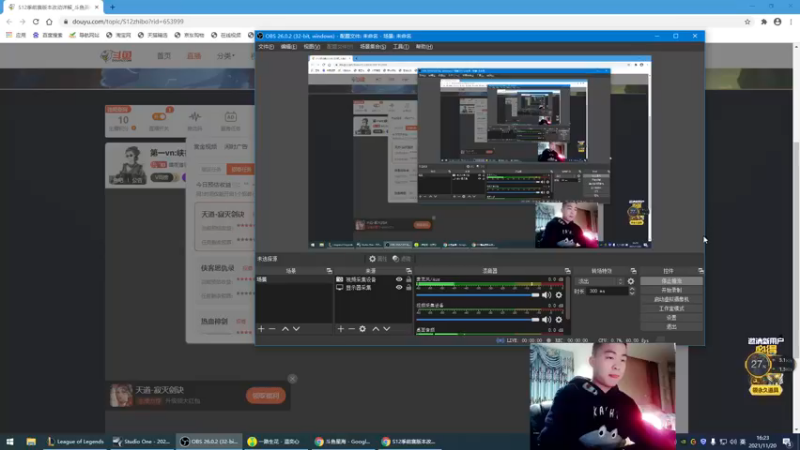800x450 pixels.
Task: Toggle visibility of display capture source
Action: pyautogui.click(x=399, y=288)
